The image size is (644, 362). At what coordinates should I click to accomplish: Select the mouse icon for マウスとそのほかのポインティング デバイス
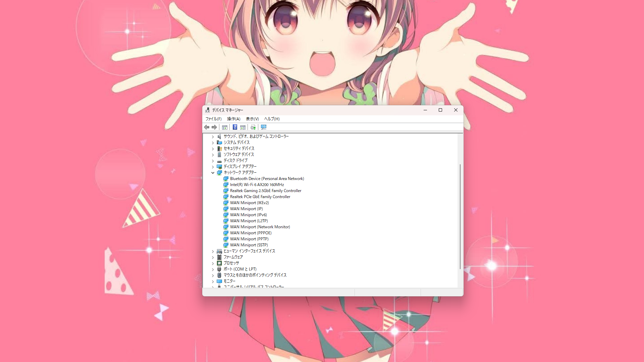pyautogui.click(x=219, y=275)
